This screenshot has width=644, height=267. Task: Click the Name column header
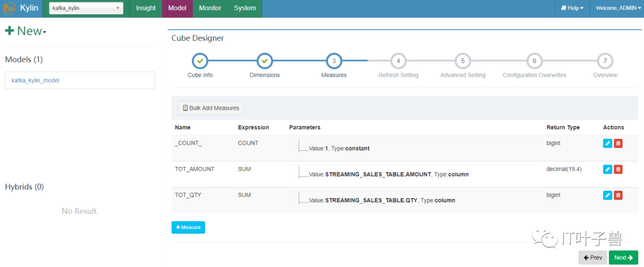[183, 128]
